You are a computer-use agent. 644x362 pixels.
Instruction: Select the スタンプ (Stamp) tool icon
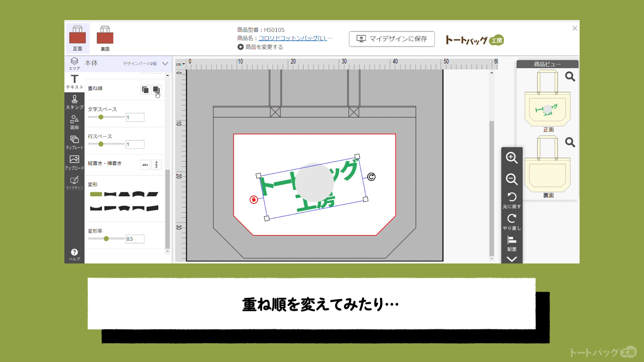(74, 102)
